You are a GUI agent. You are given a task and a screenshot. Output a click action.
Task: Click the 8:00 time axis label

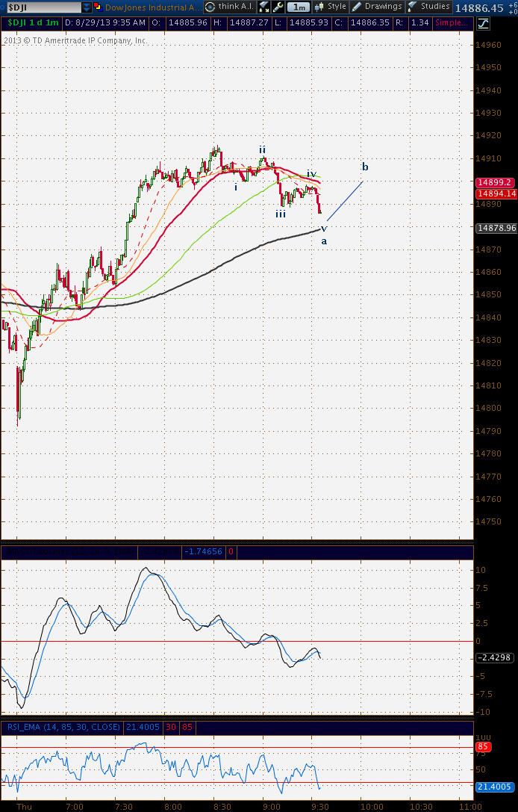coord(173,807)
